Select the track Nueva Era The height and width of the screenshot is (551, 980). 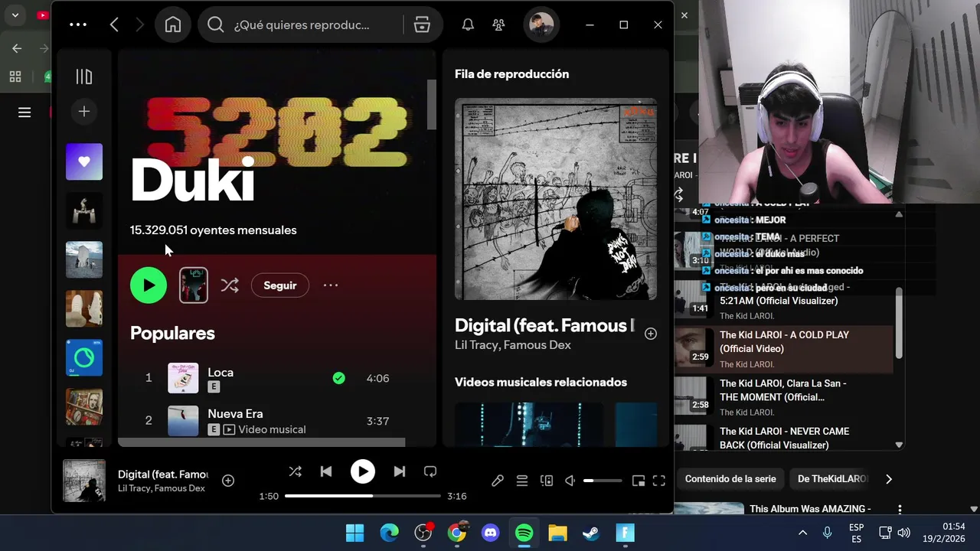(x=235, y=414)
